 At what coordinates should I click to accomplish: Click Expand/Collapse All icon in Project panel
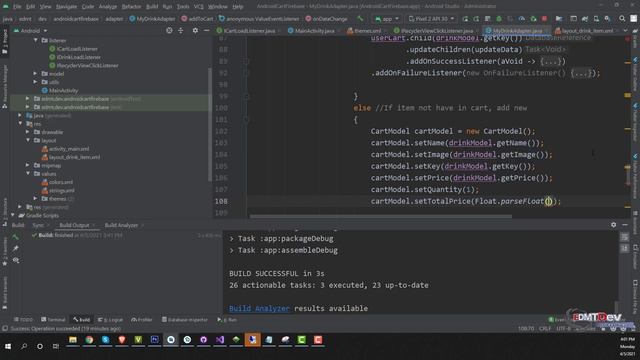click(180, 31)
